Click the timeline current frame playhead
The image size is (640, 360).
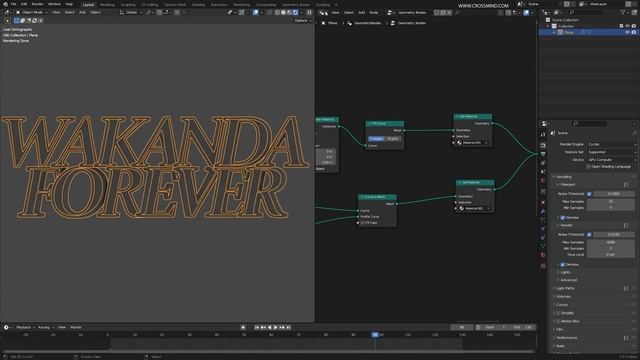pos(375,335)
